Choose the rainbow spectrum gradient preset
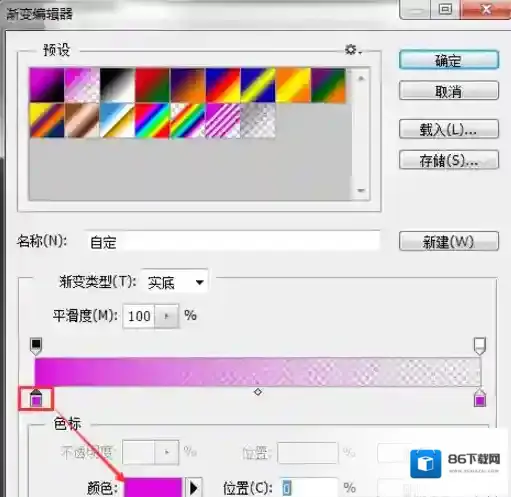The width and height of the screenshot is (511, 497). [x=152, y=120]
